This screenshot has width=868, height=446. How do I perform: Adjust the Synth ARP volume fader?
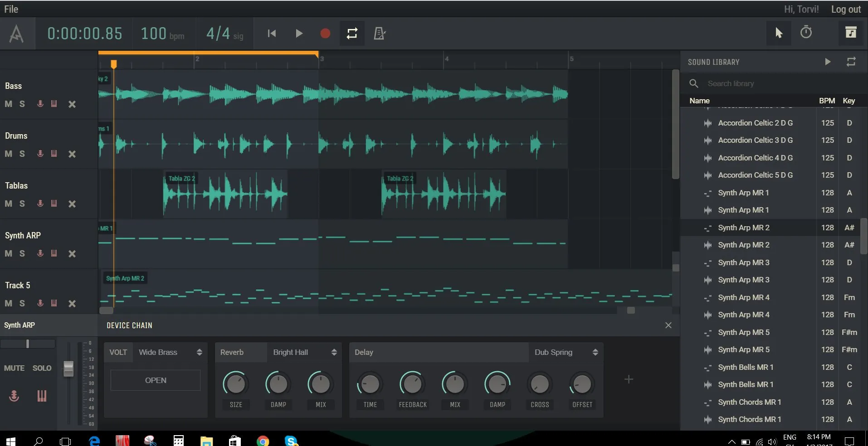pyautogui.click(x=69, y=369)
